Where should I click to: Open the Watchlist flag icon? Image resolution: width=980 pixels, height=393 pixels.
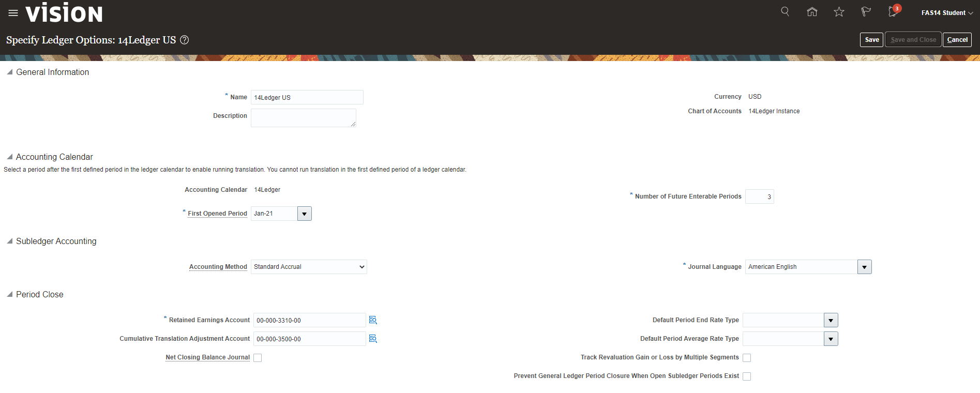point(866,12)
